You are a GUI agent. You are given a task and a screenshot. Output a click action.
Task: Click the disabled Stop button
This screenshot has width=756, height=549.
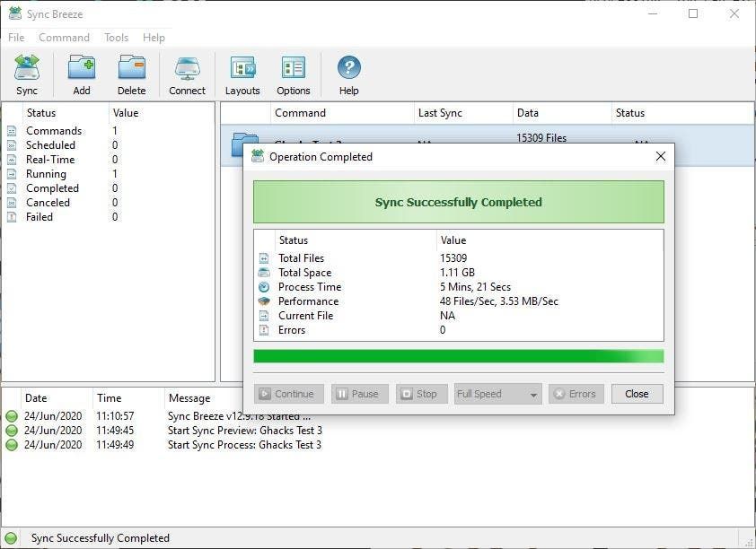(422, 394)
